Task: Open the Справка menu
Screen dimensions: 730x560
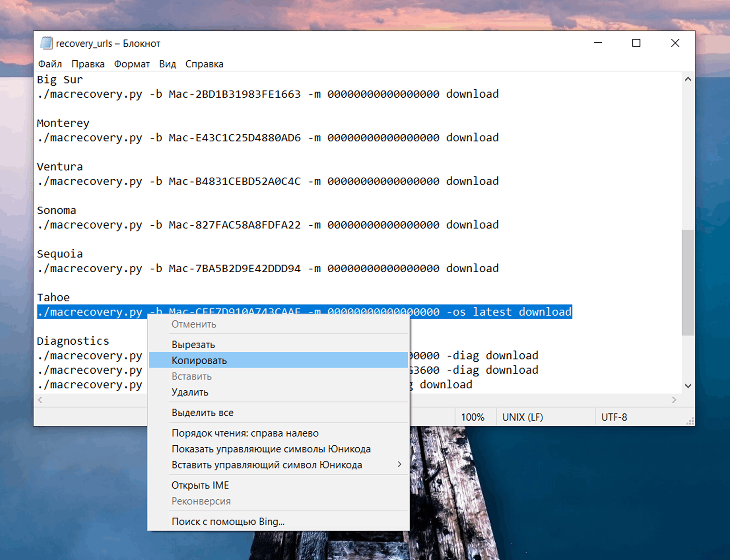Action: 204,64
